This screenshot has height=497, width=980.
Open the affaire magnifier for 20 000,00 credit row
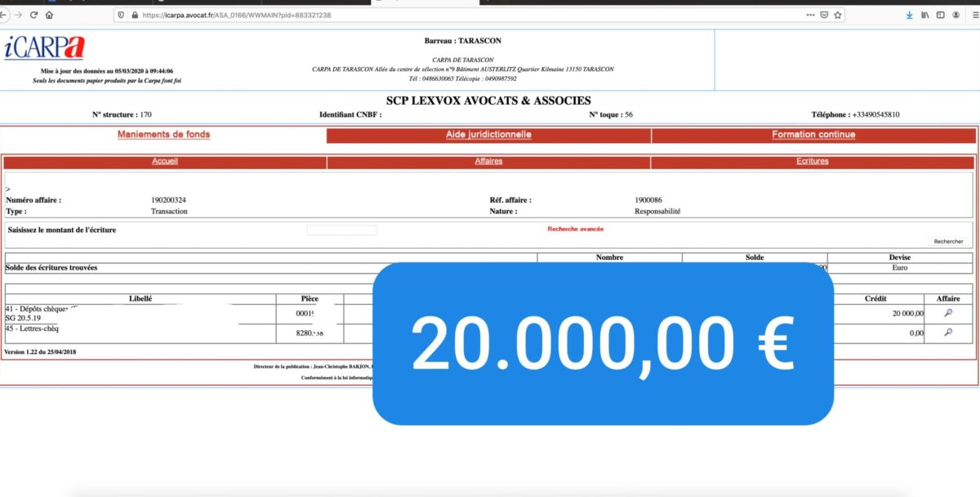[948, 311]
